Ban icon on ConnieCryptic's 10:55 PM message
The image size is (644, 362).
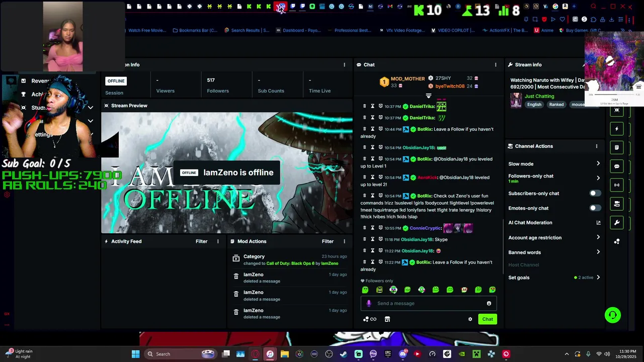[381, 228]
